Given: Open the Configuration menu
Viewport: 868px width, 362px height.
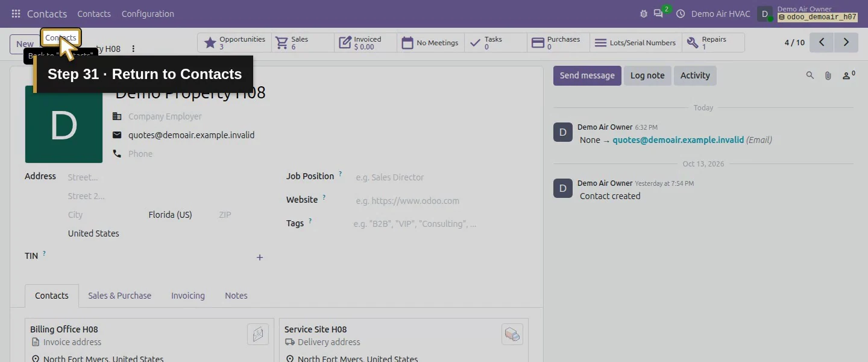Looking at the screenshot, I should pos(148,14).
